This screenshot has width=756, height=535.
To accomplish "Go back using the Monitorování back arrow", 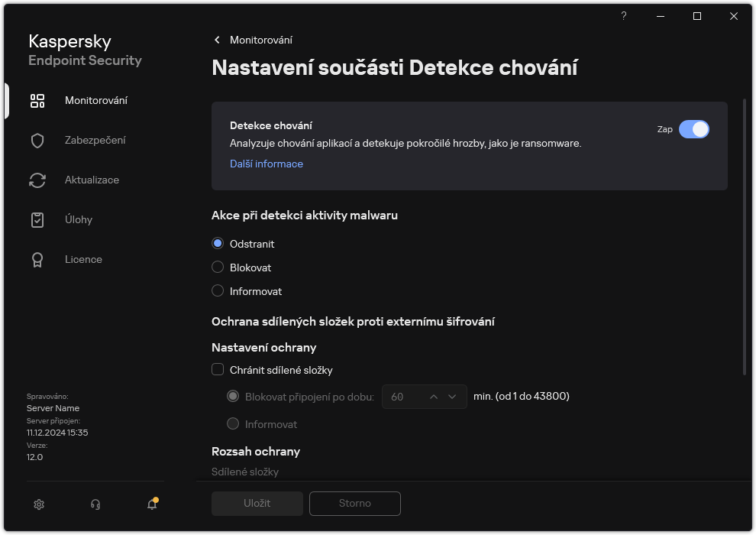I will point(216,40).
